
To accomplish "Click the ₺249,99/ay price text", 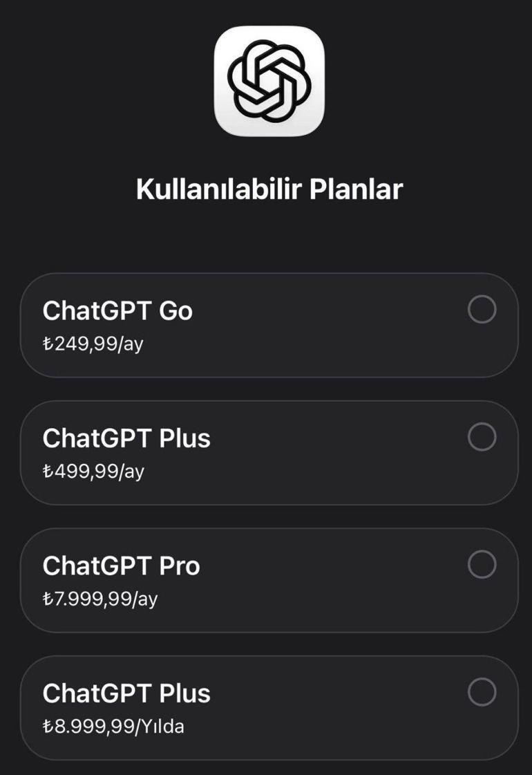I will point(93,344).
